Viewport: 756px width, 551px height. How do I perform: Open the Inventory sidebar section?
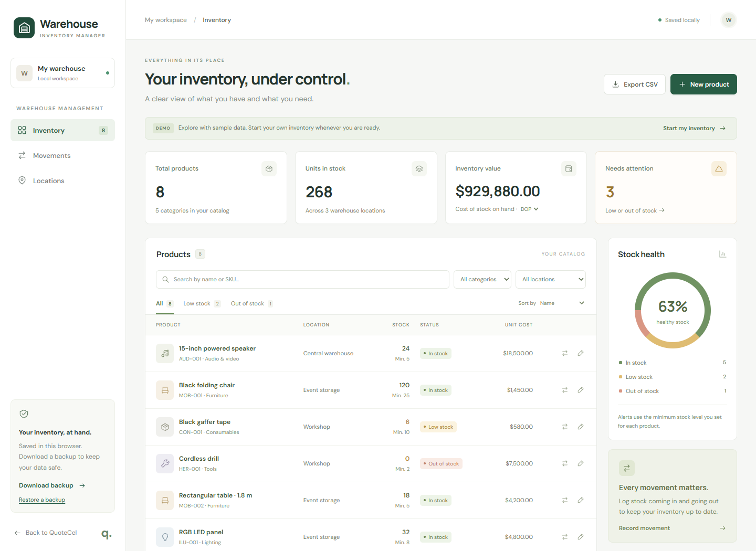[62, 130]
